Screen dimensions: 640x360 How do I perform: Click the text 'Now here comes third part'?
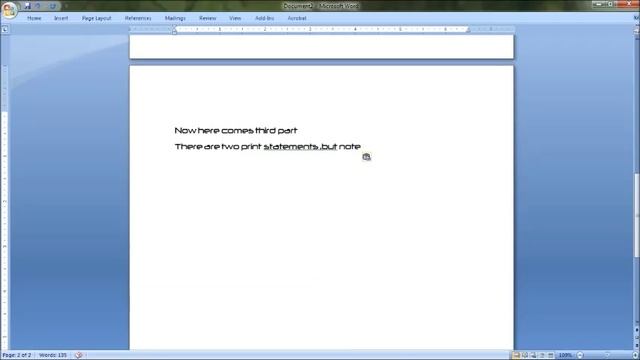click(x=236, y=131)
